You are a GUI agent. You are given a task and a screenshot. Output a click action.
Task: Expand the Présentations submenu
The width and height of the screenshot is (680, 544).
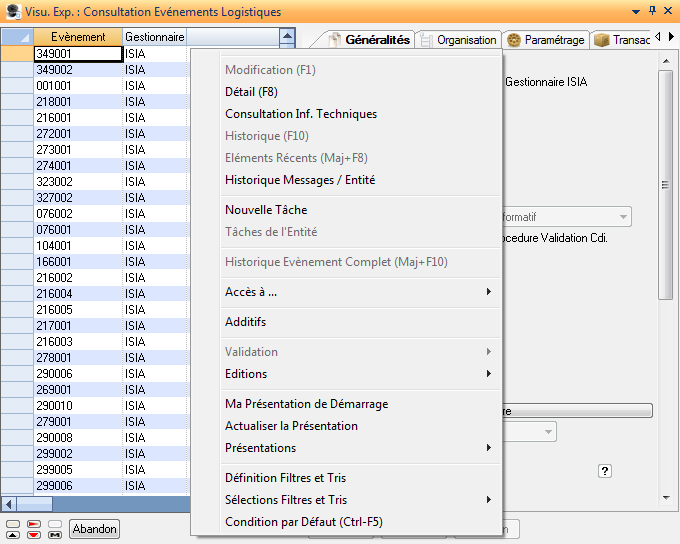tap(488, 448)
